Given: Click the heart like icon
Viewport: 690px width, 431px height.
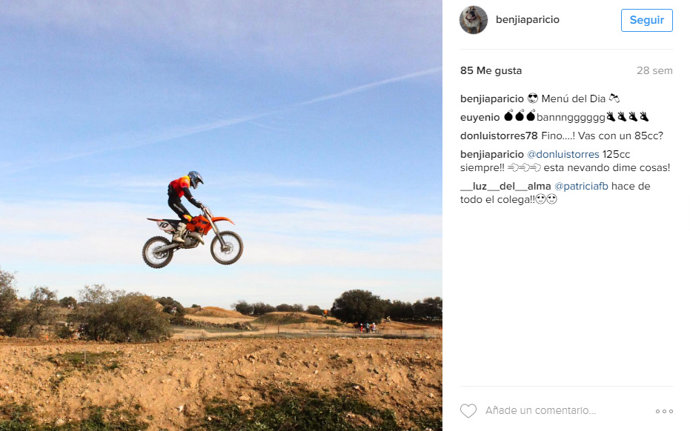Looking at the screenshot, I should click(468, 411).
